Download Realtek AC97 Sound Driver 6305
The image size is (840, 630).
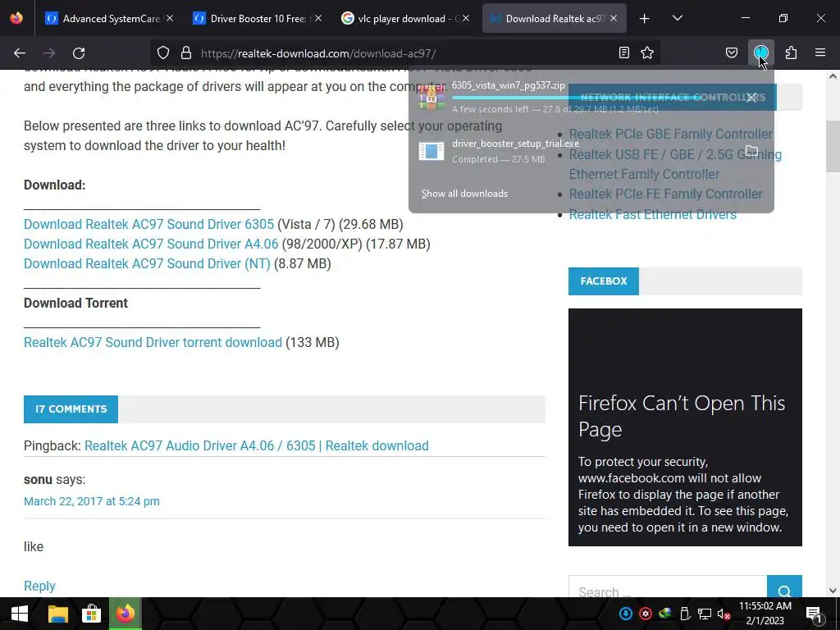pos(148,224)
